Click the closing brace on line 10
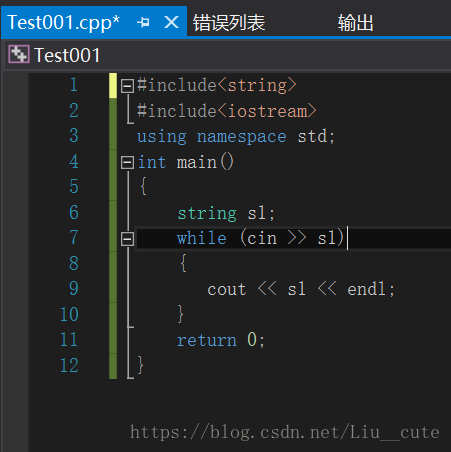451x452 pixels. [180, 314]
